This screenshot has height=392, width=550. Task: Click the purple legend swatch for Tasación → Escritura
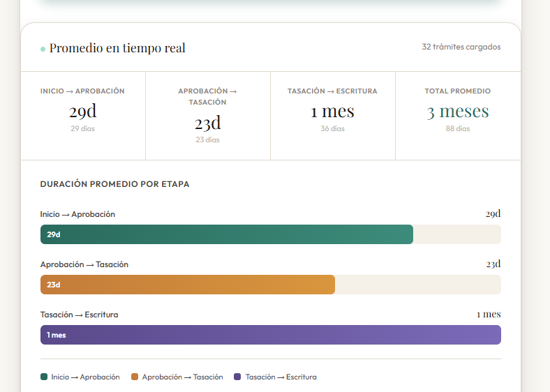click(237, 377)
